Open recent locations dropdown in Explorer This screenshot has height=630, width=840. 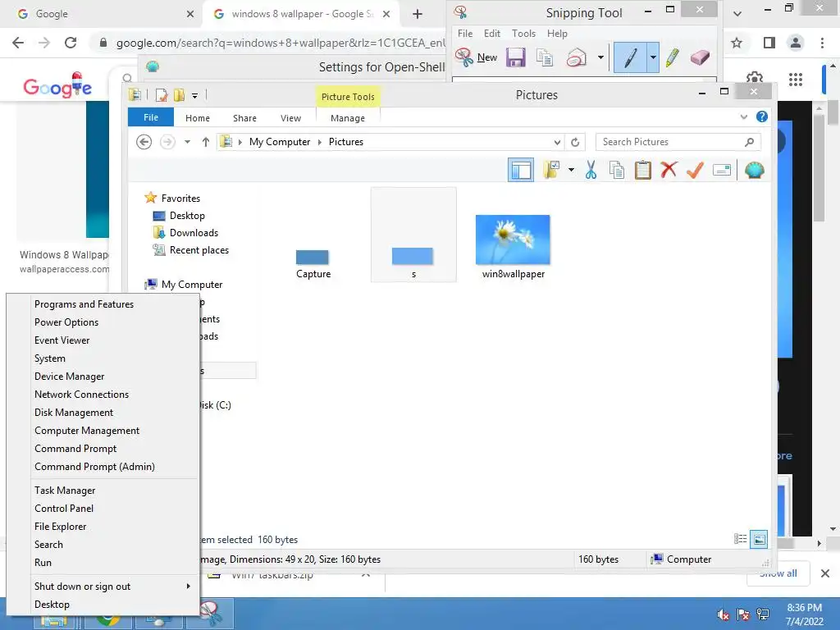tap(188, 142)
